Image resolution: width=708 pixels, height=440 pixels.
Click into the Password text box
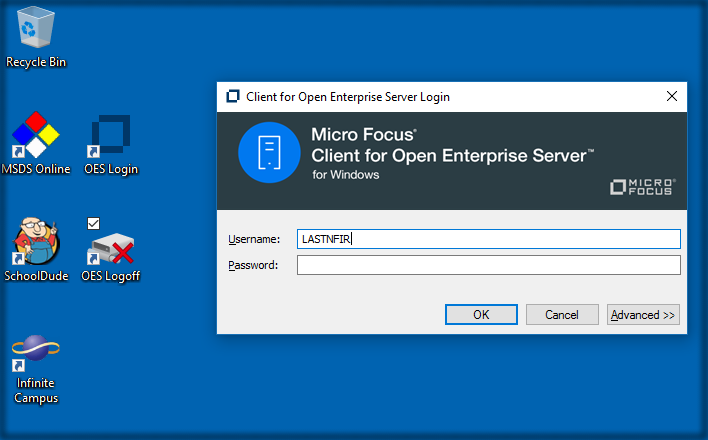[488, 265]
